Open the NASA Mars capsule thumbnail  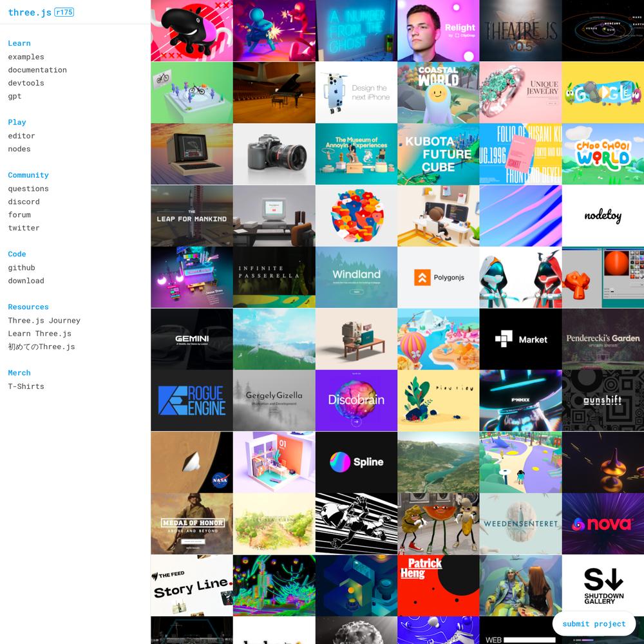pyautogui.click(x=192, y=462)
